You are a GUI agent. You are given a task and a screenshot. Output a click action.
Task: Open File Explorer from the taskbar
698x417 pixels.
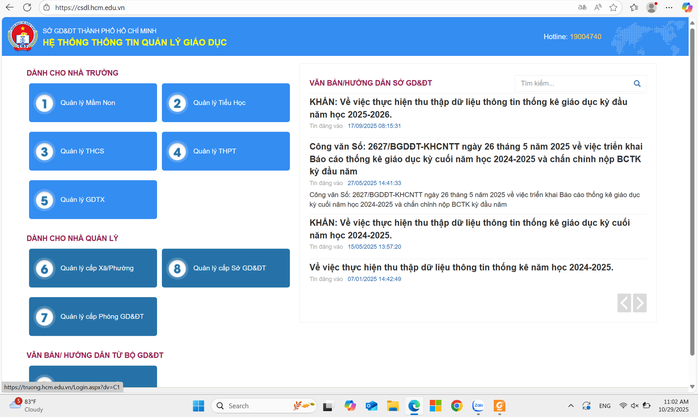pyautogui.click(x=392, y=406)
